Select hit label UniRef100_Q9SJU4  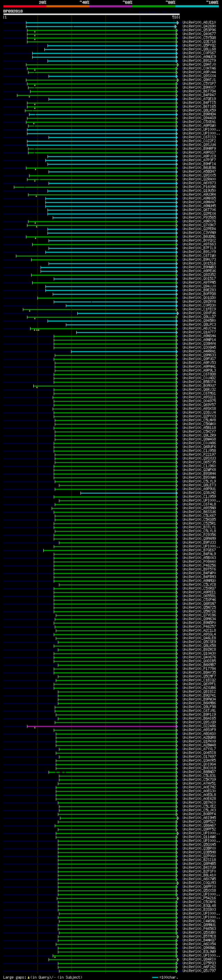point(199,145)
